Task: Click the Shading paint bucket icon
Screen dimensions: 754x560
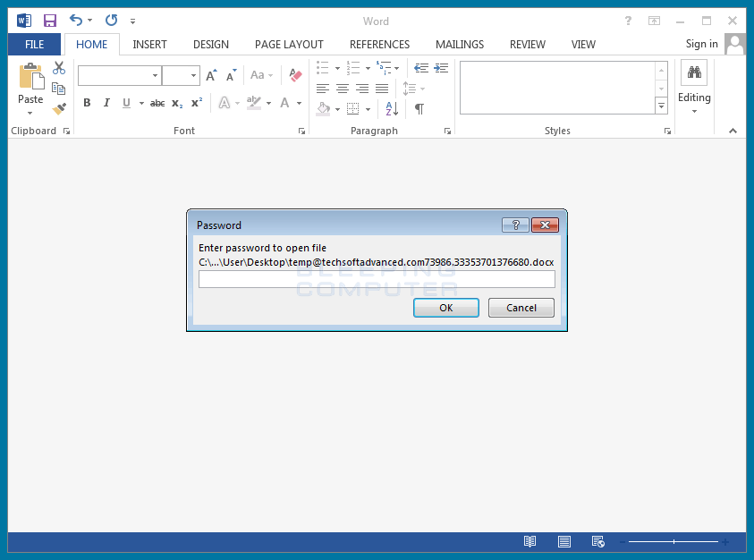Action: click(x=323, y=109)
